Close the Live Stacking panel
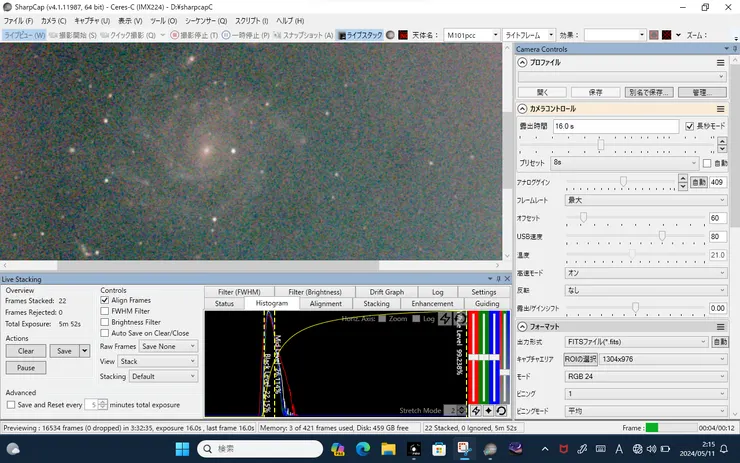This screenshot has width=740, height=463. tap(507, 279)
